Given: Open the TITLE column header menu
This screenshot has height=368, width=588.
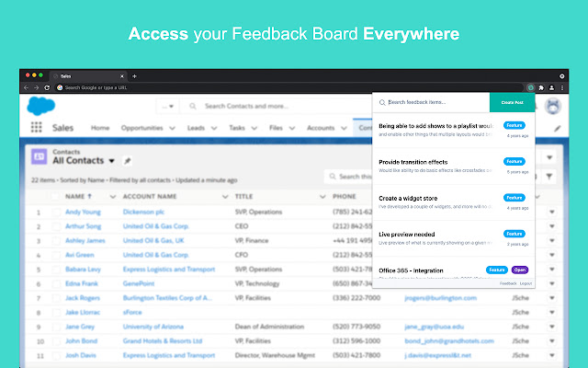Looking at the screenshot, I should (x=322, y=196).
